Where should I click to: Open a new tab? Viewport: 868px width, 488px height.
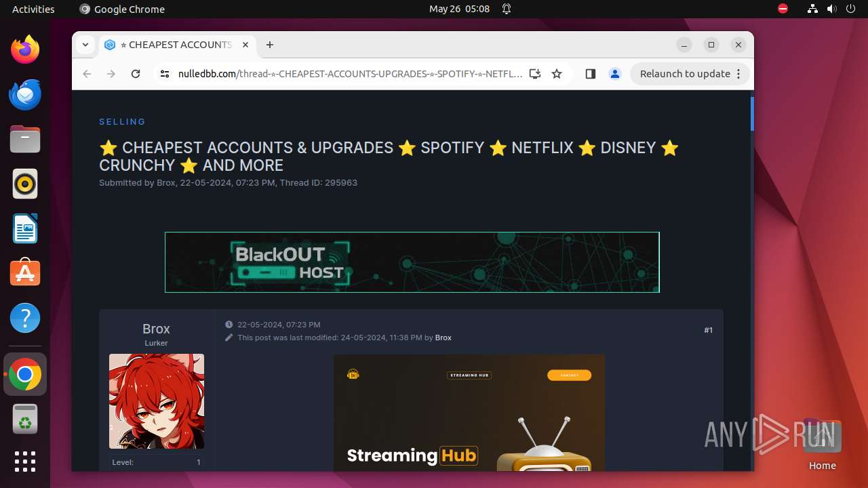(x=270, y=45)
